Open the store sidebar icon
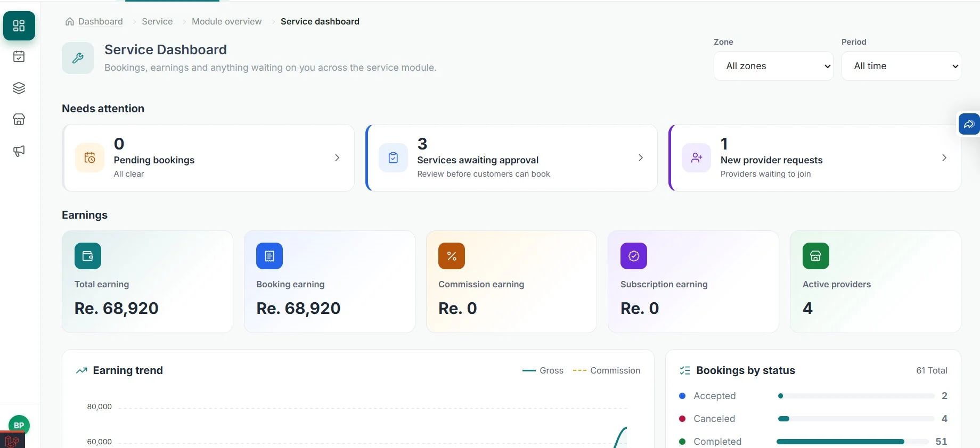Image resolution: width=980 pixels, height=448 pixels. (x=19, y=119)
